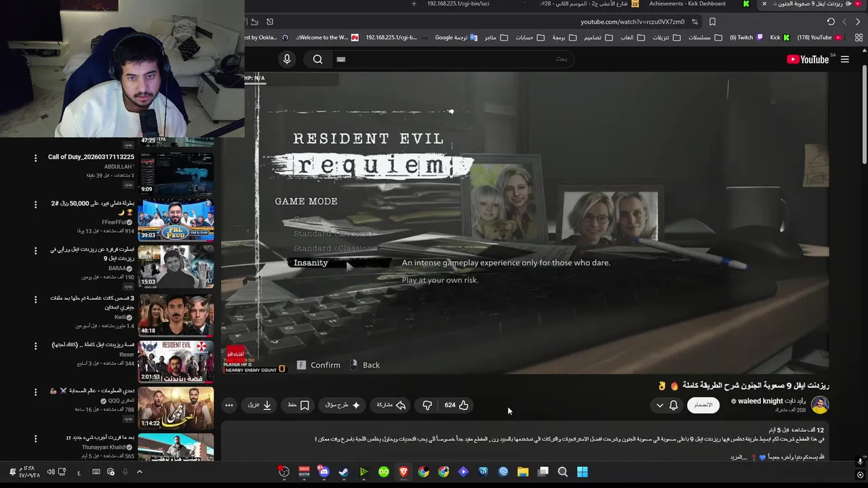Click the YouTube search magnifier button
This screenshot has width=868, height=488.
(x=317, y=60)
